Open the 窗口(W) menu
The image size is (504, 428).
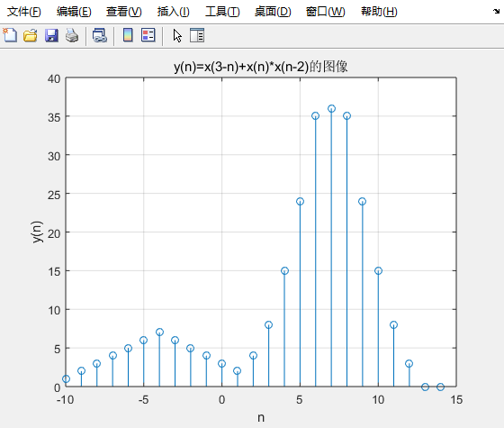(325, 12)
